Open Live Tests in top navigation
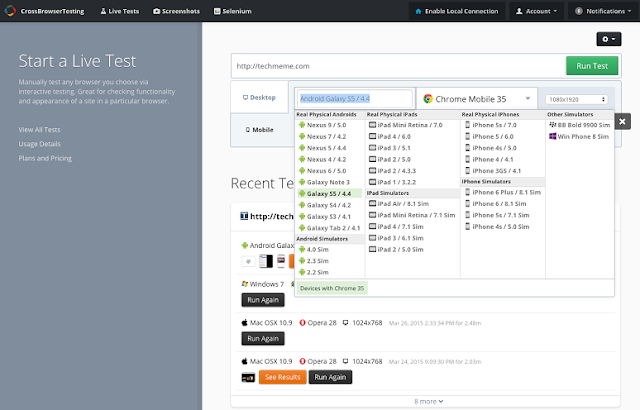Viewport: 640px width, 410px height. tap(120, 11)
